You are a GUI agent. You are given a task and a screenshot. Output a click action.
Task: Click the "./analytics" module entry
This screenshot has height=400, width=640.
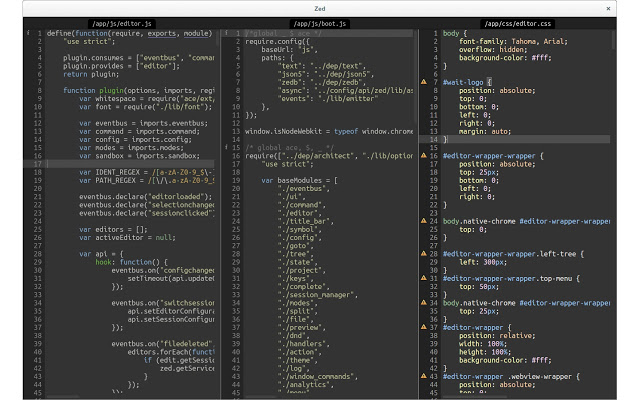(x=306, y=384)
